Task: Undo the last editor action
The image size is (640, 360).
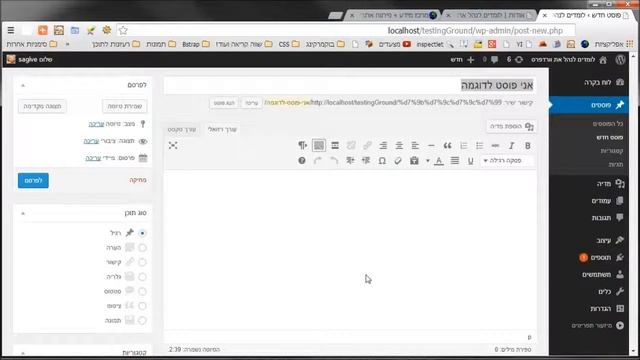Action: point(334,161)
